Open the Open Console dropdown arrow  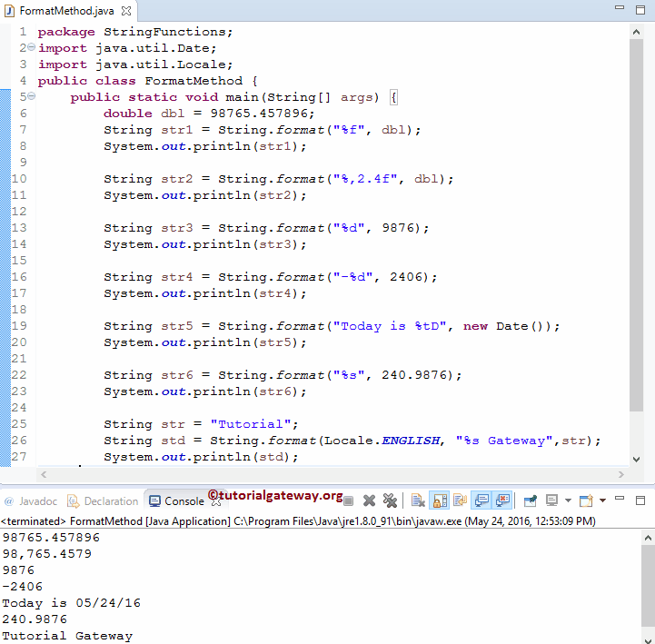pyautogui.click(x=601, y=500)
